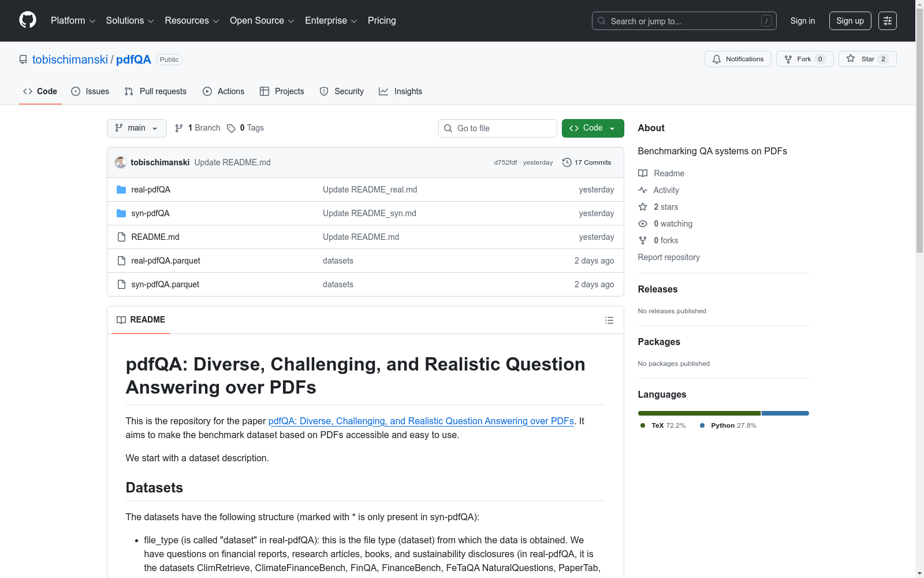This screenshot has width=924, height=578.
Task: Expand the Solutions menu
Action: (130, 21)
